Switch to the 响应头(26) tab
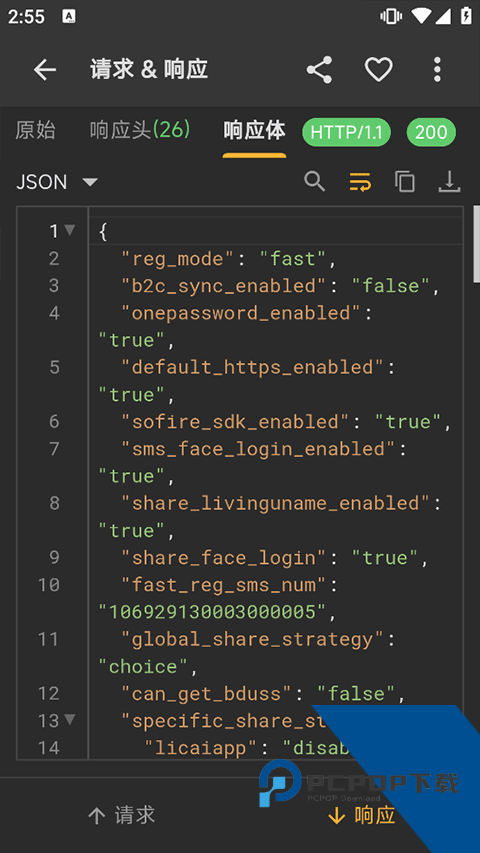The image size is (480, 853). click(140, 131)
